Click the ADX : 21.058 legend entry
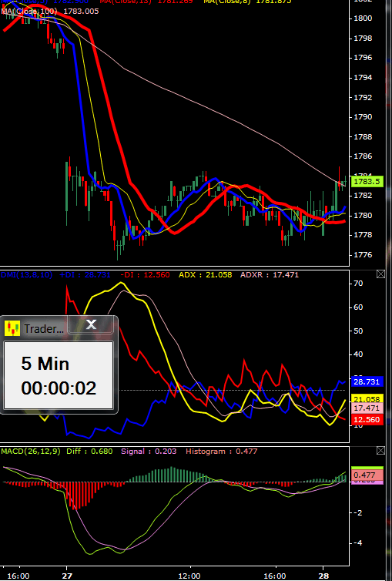 [x=206, y=275]
